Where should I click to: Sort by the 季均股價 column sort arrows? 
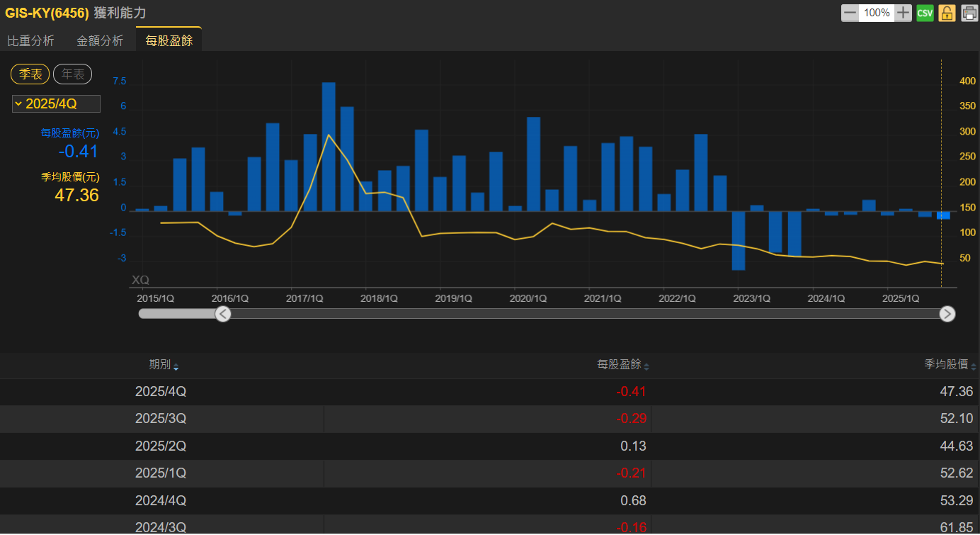pyautogui.click(x=974, y=366)
